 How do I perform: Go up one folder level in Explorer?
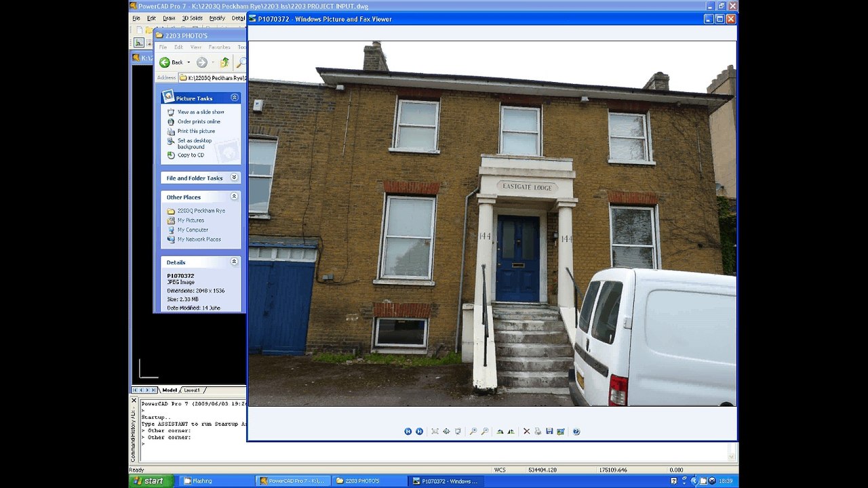click(224, 62)
